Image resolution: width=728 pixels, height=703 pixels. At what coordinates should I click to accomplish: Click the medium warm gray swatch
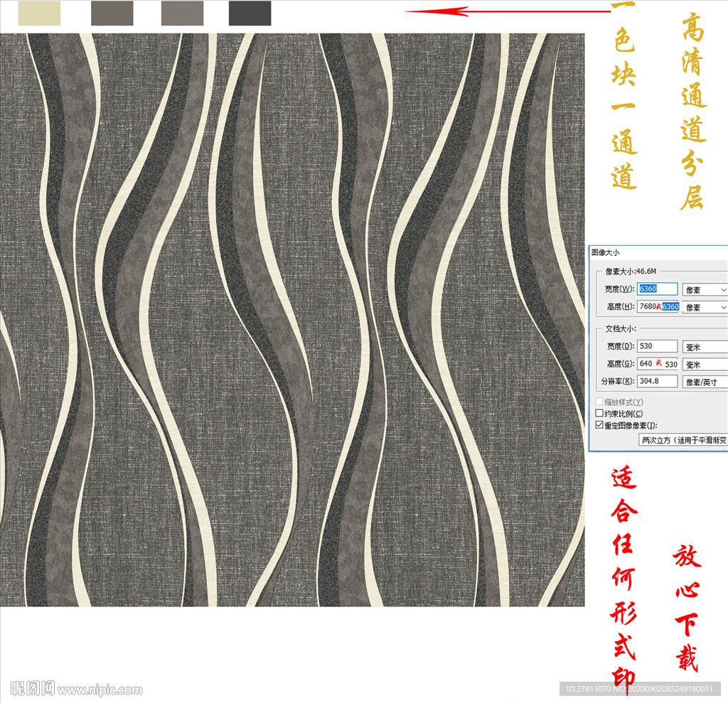click(x=182, y=13)
